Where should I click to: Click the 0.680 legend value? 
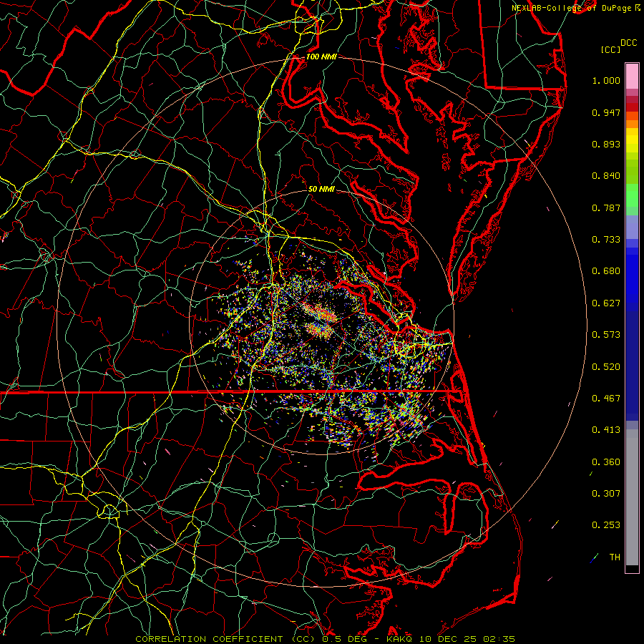pyautogui.click(x=606, y=271)
